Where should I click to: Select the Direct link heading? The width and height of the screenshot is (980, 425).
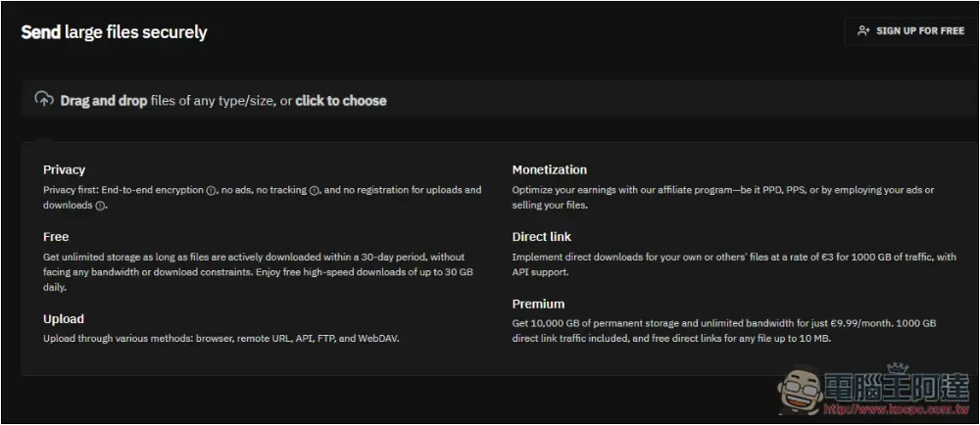point(541,237)
